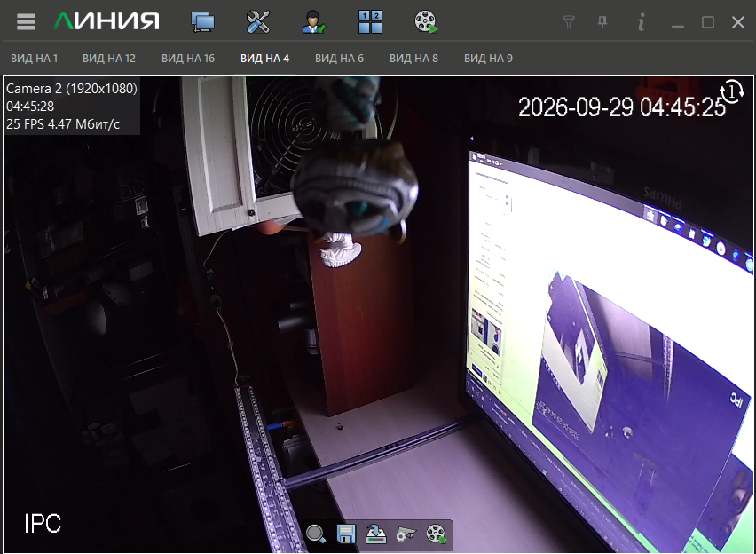Click the filter funnel icon
Image resolution: width=756 pixels, height=554 pixels.
tap(569, 22)
